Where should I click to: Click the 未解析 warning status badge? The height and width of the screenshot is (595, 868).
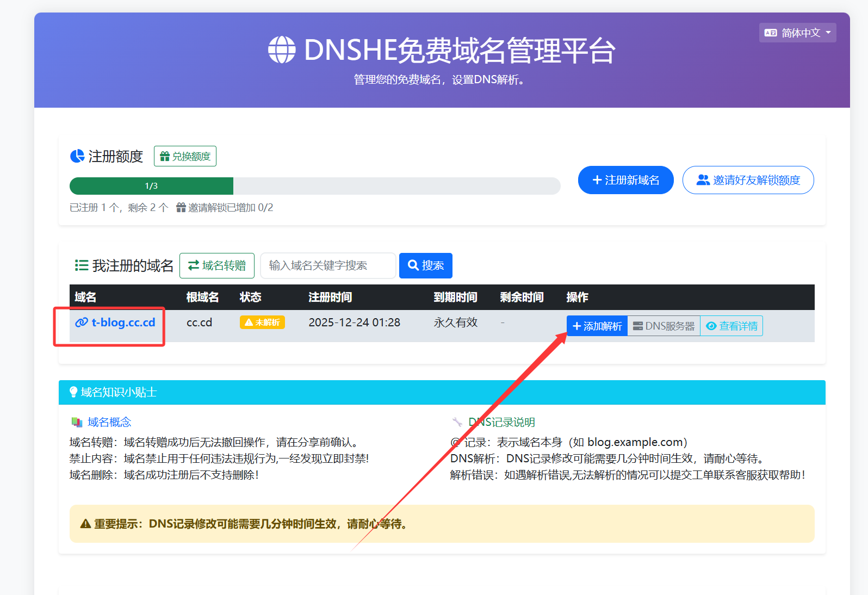click(x=262, y=323)
